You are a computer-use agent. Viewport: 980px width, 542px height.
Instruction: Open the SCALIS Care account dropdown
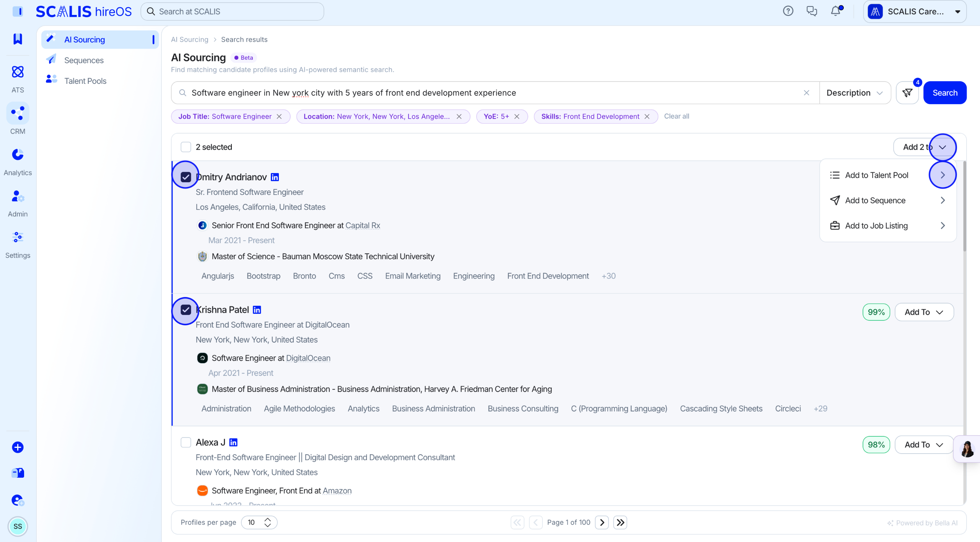914,11
